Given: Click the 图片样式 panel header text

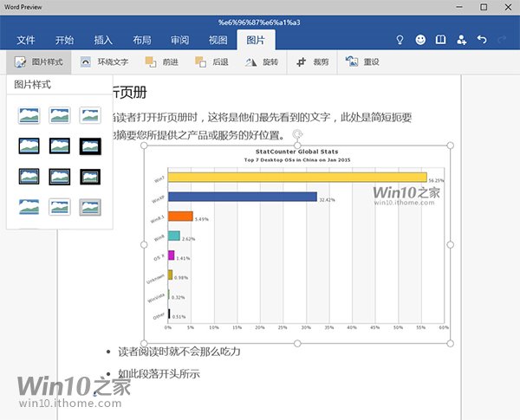Looking at the screenshot, I should coord(33,85).
